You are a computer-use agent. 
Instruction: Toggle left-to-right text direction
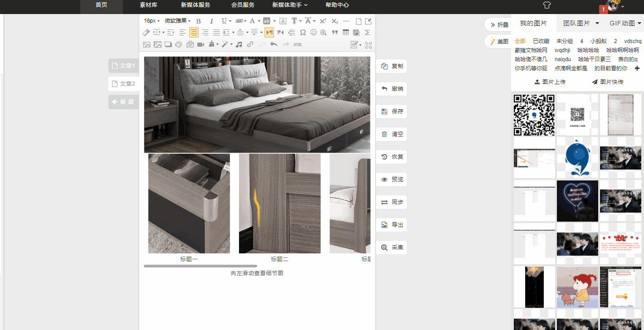pos(269,33)
